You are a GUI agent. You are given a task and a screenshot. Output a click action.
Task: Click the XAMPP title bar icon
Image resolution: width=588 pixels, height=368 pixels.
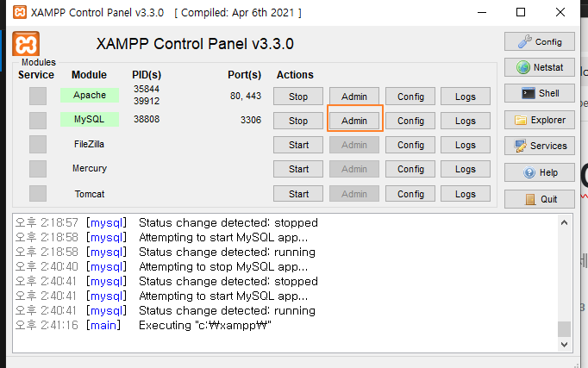pos(20,12)
